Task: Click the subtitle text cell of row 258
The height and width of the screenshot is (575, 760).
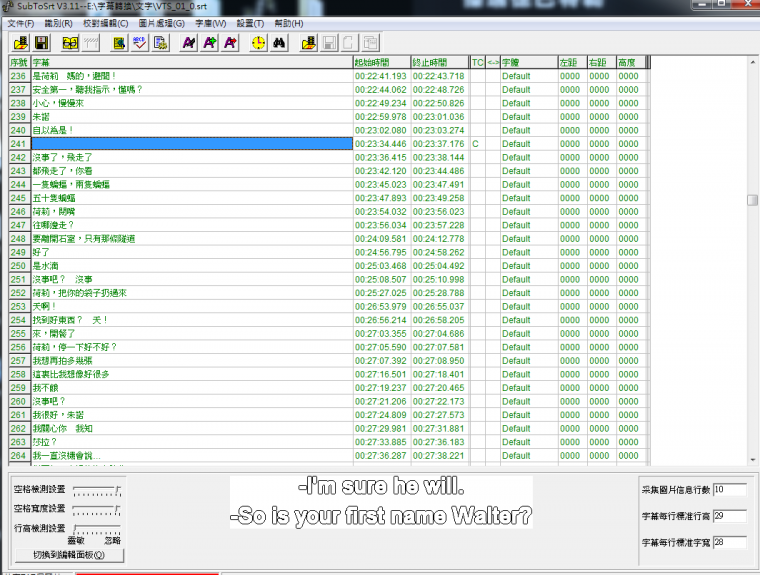Action: (192, 374)
